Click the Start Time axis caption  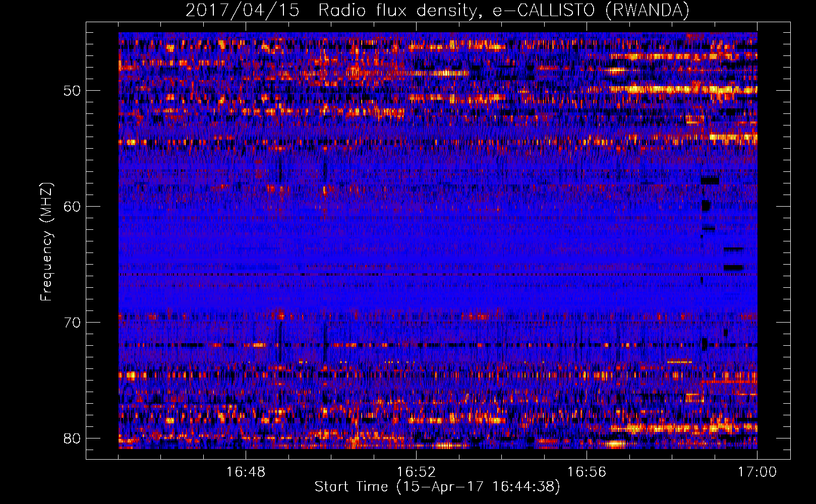click(x=437, y=487)
